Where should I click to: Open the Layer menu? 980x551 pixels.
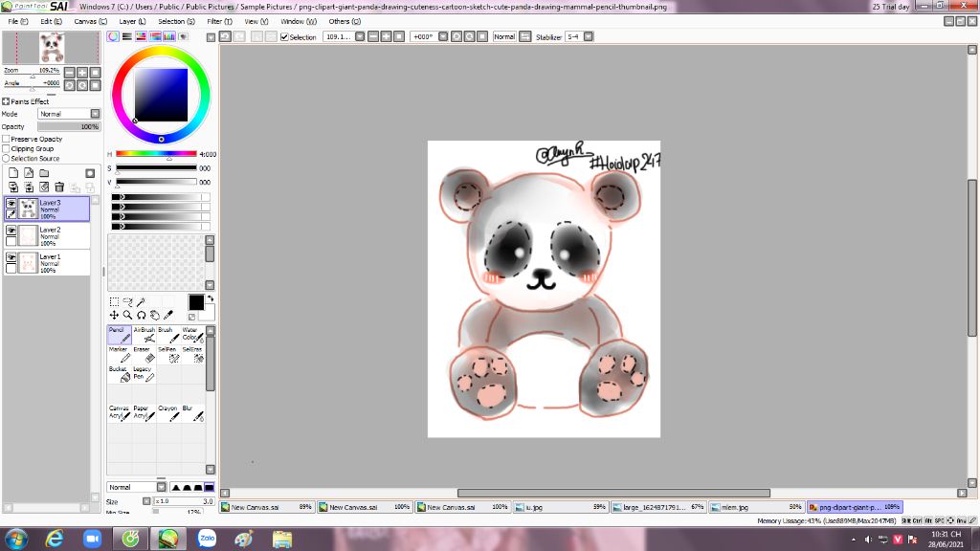click(132, 21)
